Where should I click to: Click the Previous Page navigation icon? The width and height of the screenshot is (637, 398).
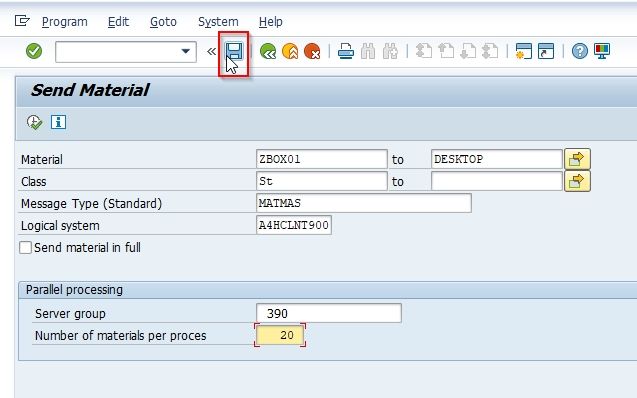446,52
